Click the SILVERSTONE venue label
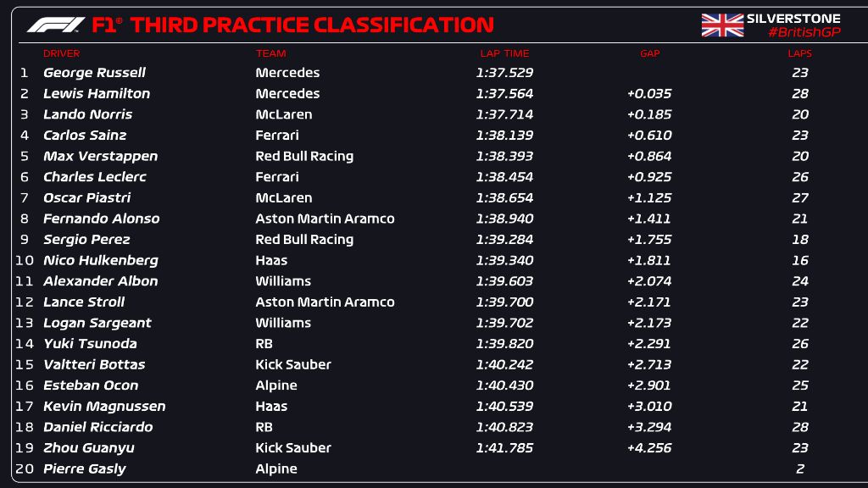The height and width of the screenshot is (488, 868). point(793,19)
